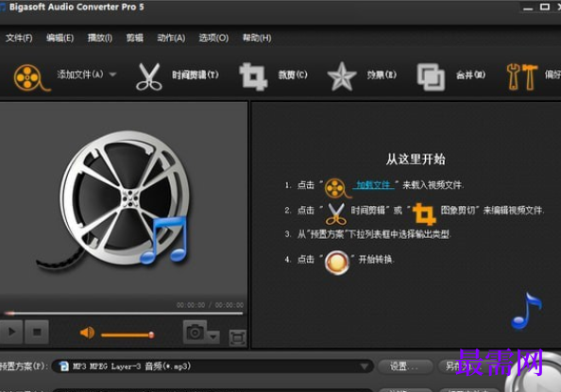This screenshot has height=392, width=561.
Task: Open the 播放(I) menu
Action: [100, 38]
